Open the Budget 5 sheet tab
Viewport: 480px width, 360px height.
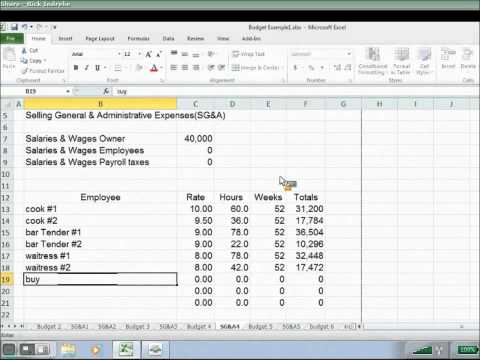[x=260, y=326]
